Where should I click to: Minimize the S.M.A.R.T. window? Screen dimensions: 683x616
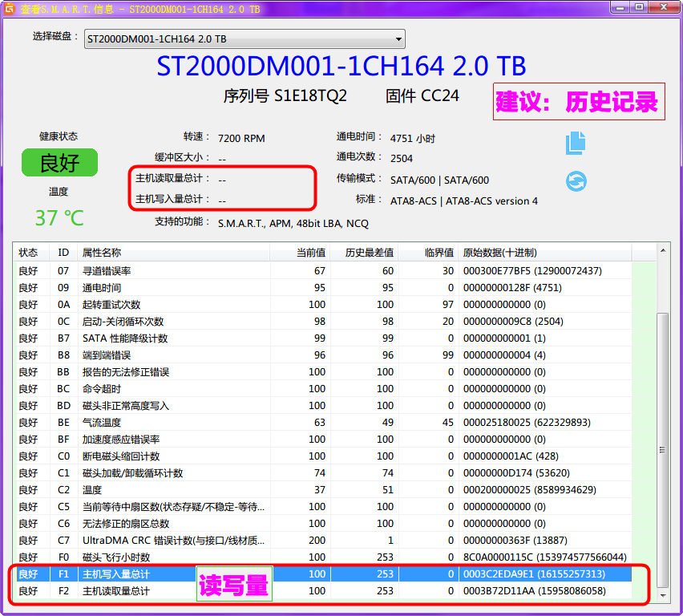(620, 7)
